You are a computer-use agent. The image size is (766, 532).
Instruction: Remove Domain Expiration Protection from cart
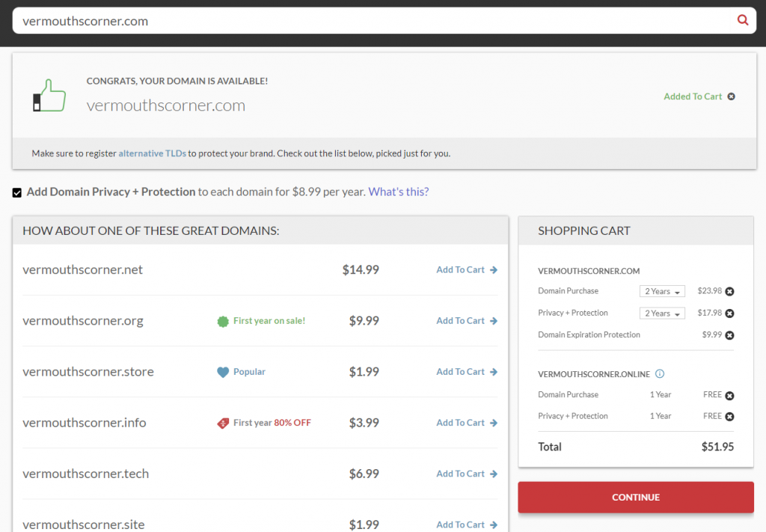(x=730, y=335)
